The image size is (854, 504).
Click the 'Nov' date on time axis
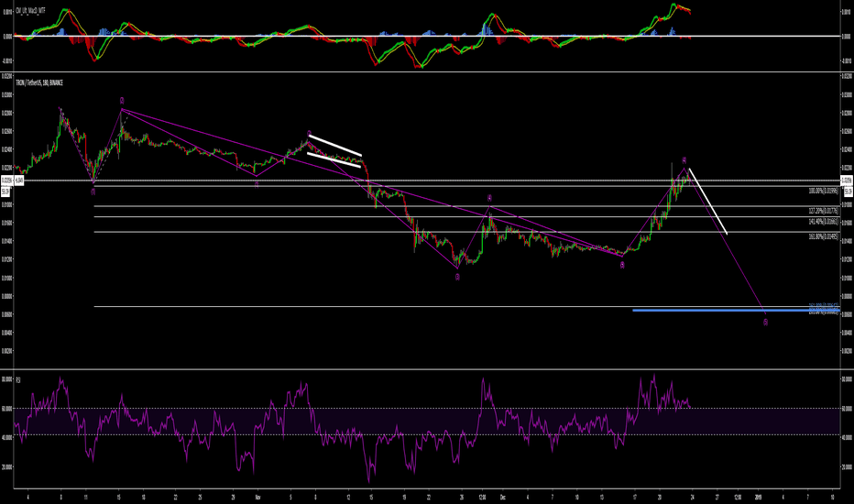click(257, 497)
